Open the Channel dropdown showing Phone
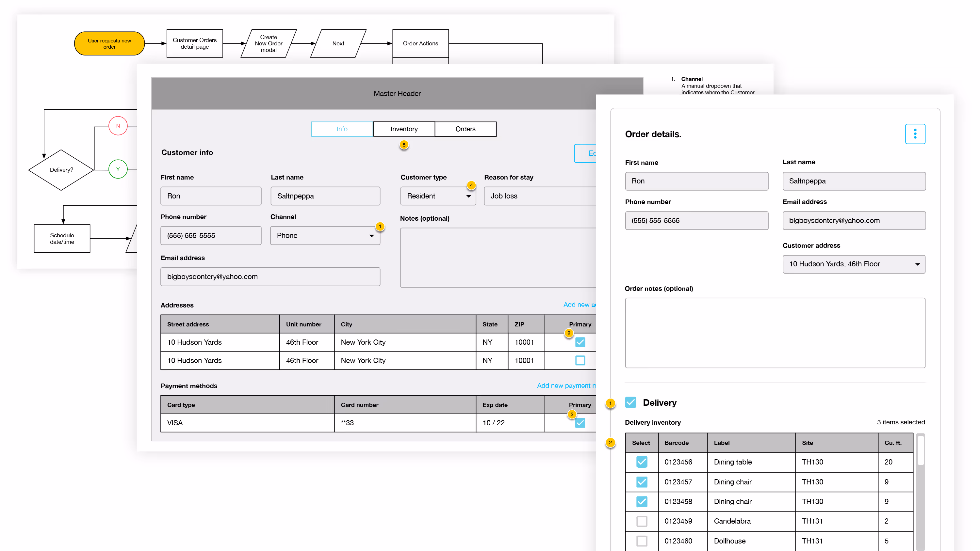This screenshot has width=980, height=551. pyautogui.click(x=325, y=235)
